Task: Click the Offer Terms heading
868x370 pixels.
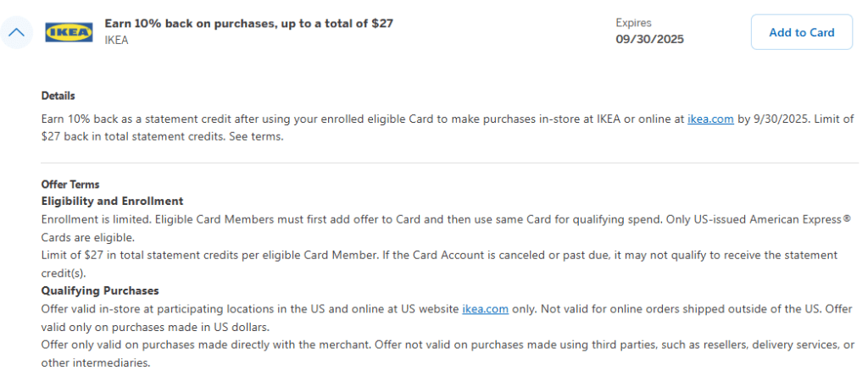Action: 70,184
